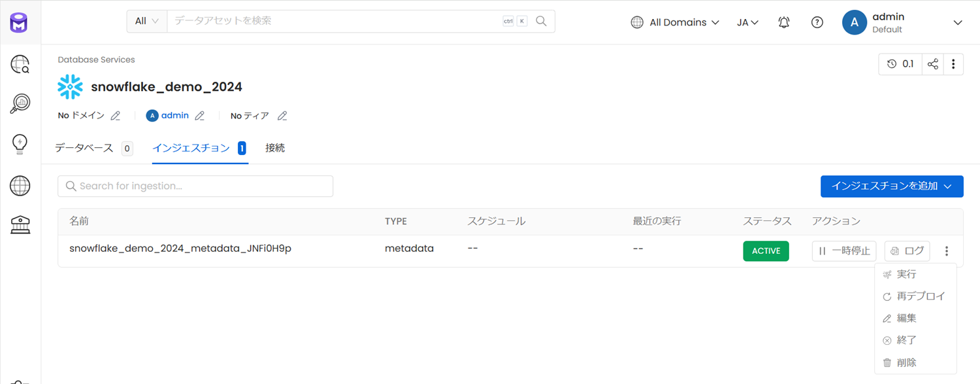Image resolution: width=980 pixels, height=384 pixels.
Task: Open the service header three-dot menu
Action: point(953,64)
